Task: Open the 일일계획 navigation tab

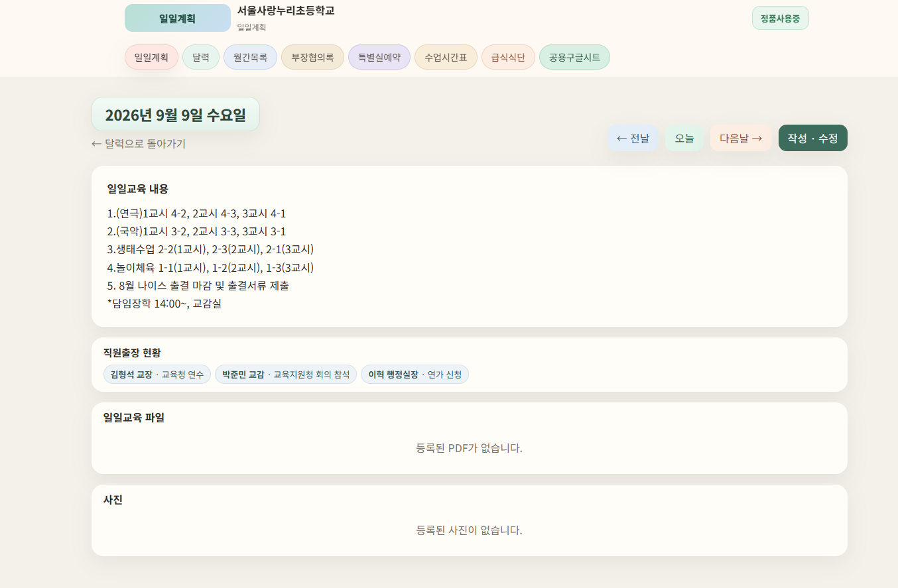Action: coord(151,57)
